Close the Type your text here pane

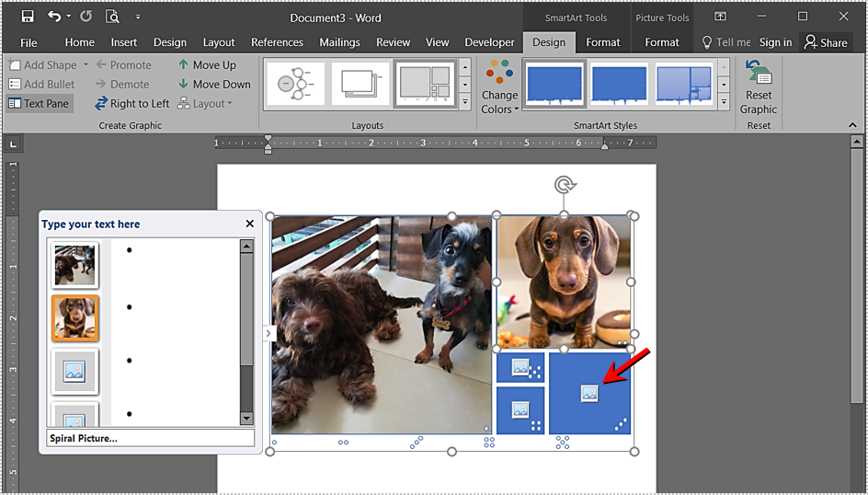[249, 224]
